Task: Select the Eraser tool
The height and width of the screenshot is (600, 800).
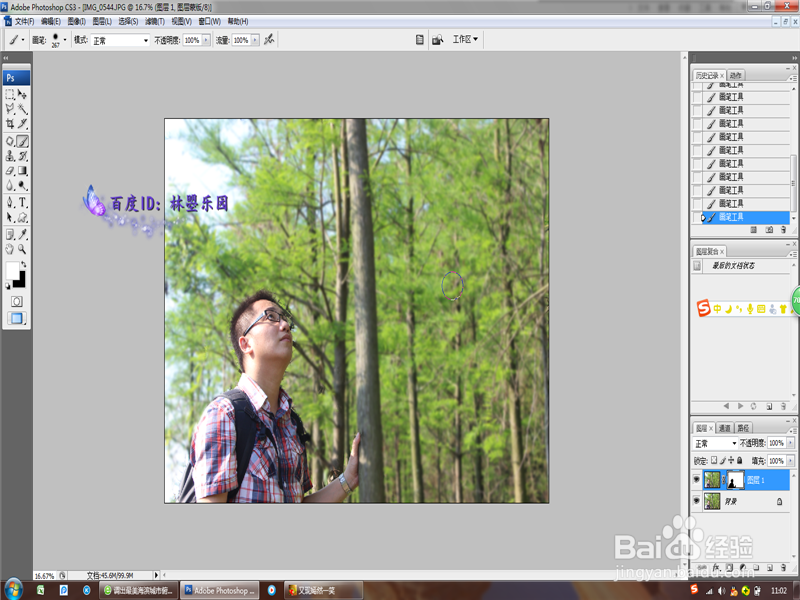Action: point(10,171)
